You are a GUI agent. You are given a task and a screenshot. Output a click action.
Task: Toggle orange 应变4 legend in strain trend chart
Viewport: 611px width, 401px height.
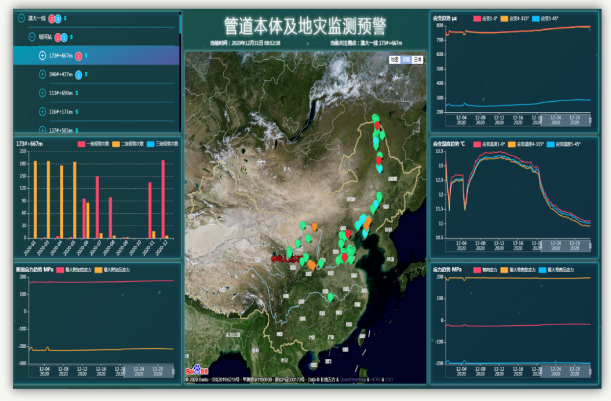[x=514, y=18]
